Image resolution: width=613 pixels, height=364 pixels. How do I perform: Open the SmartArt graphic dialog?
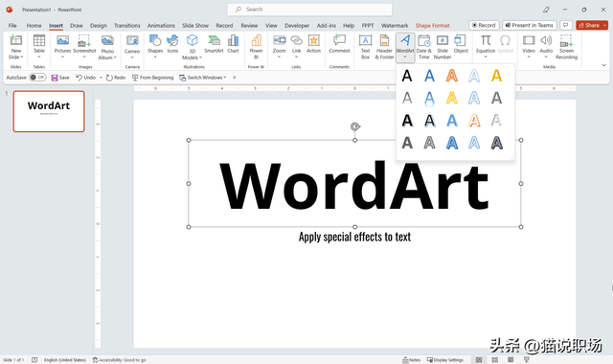click(x=214, y=44)
